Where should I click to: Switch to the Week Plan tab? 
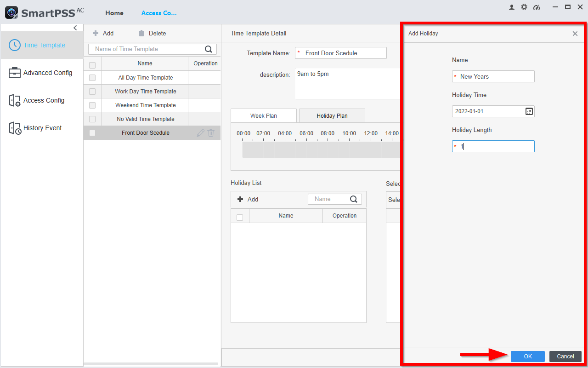pos(264,116)
